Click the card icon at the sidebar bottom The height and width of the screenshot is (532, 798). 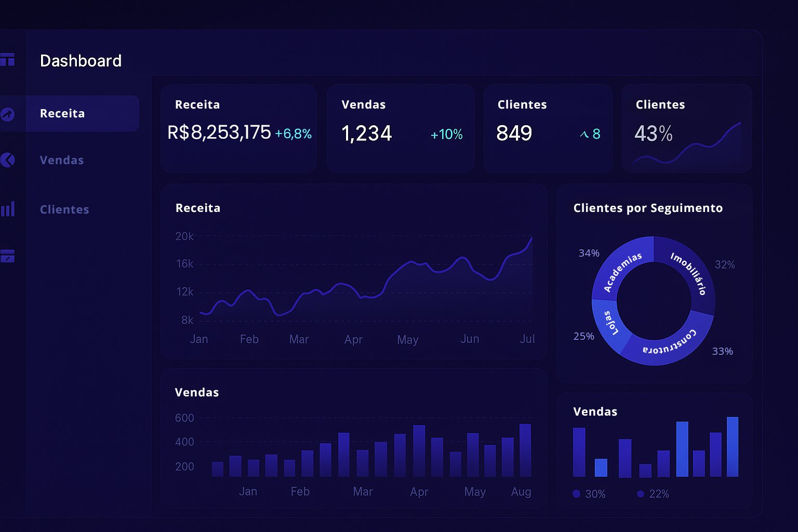(x=7, y=256)
